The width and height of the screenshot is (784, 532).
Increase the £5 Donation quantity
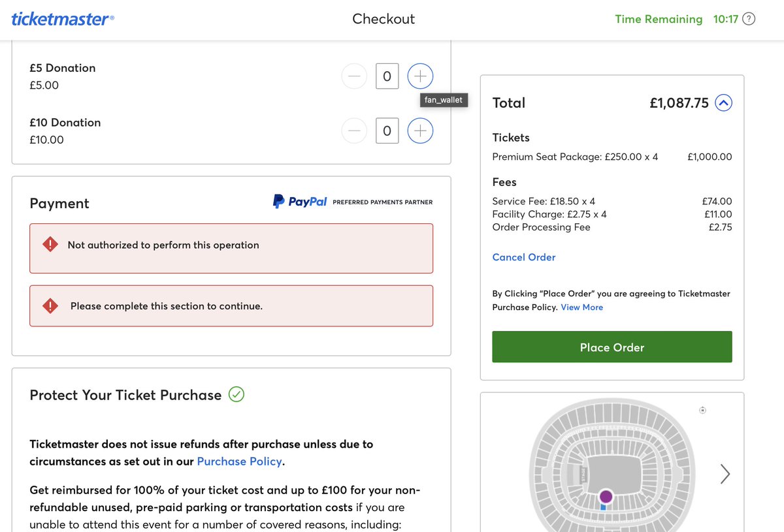[420, 76]
